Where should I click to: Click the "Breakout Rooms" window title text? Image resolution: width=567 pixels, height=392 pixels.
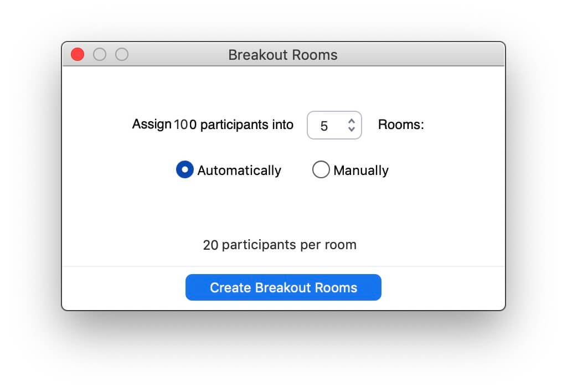coord(283,55)
